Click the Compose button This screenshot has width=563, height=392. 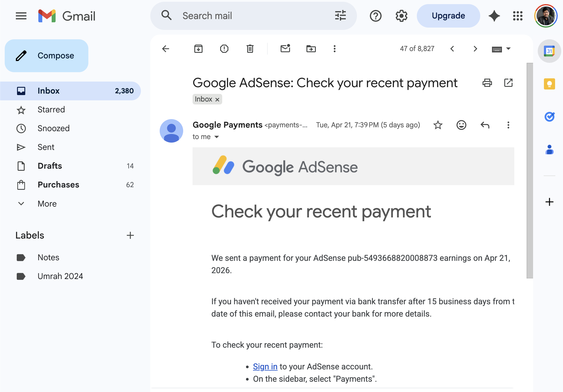(46, 56)
